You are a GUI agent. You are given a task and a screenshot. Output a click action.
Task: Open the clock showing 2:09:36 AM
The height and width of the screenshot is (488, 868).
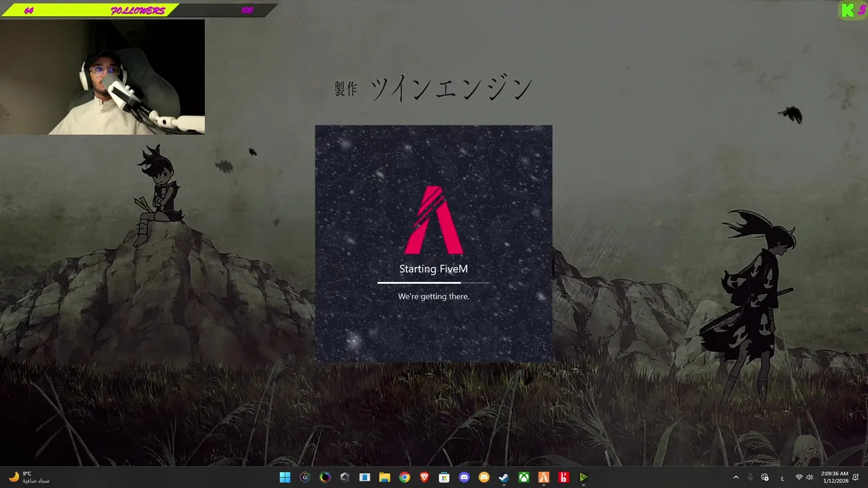(x=834, y=477)
